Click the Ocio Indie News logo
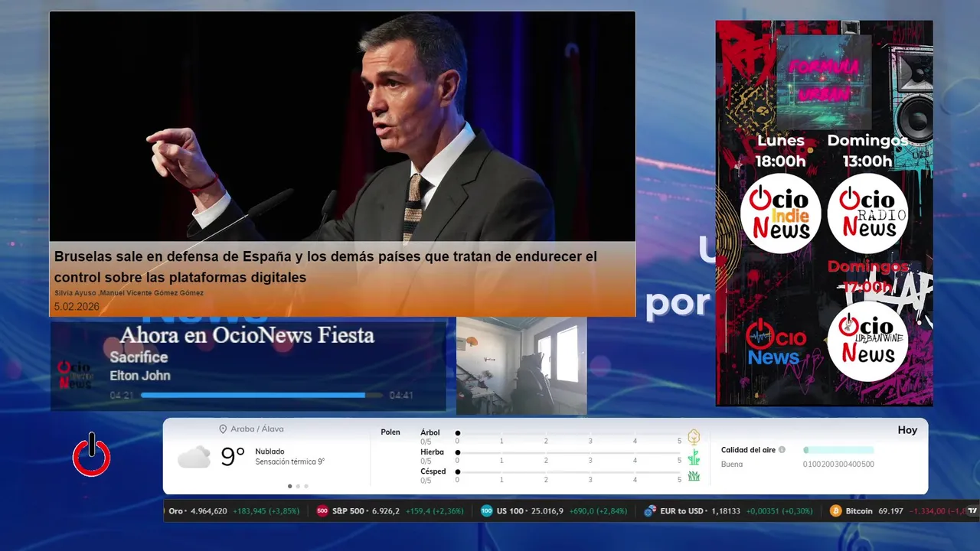The image size is (980, 551). tap(780, 213)
